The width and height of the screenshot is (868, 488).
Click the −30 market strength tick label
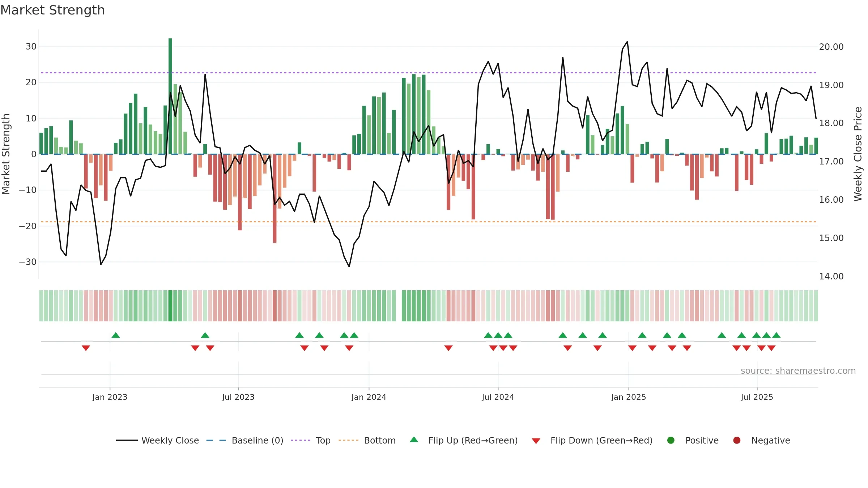click(27, 262)
